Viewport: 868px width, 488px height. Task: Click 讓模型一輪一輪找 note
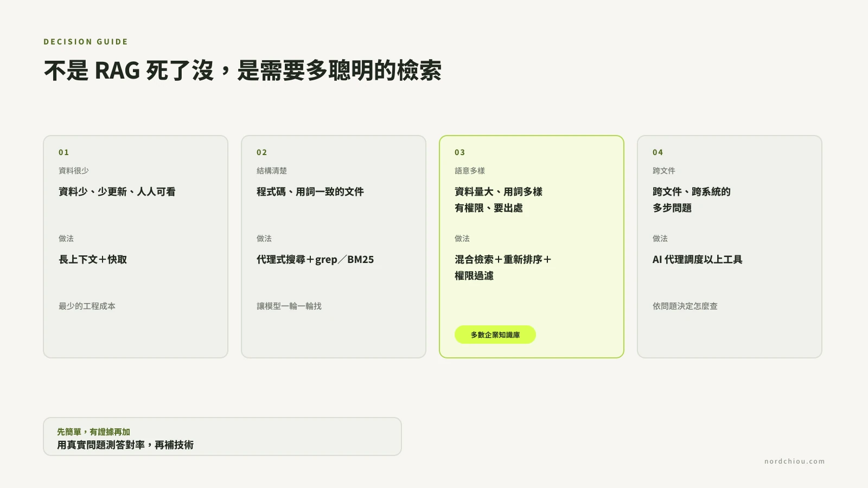289,306
